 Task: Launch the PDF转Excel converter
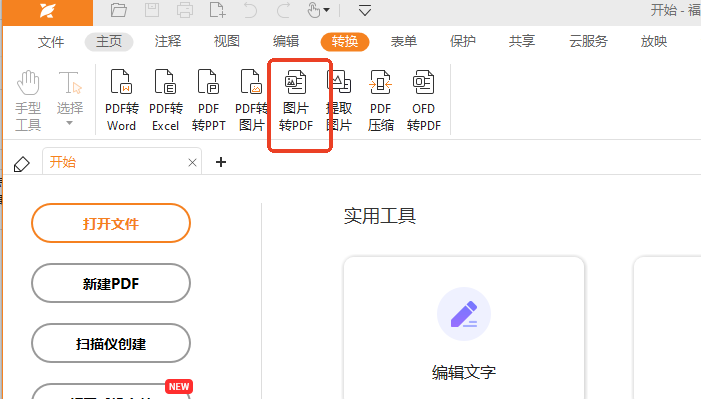165,101
